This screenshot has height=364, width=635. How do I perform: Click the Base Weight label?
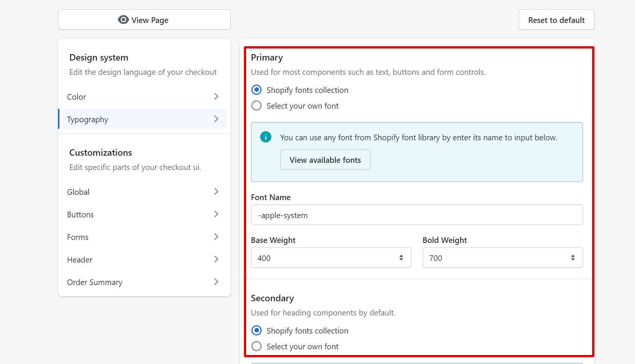(273, 240)
